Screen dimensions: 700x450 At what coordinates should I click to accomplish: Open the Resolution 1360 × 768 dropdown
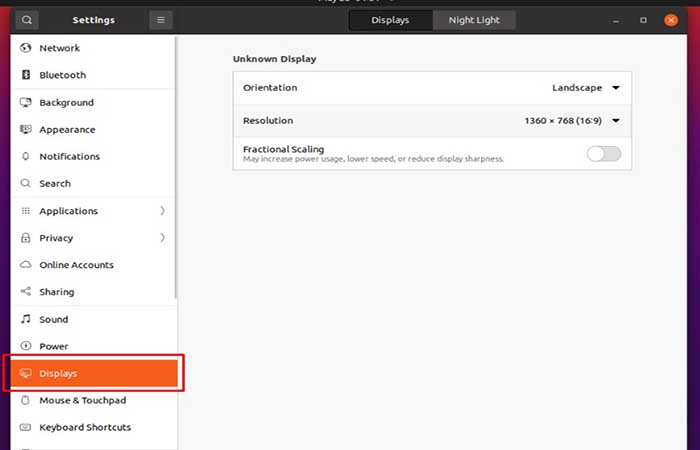[x=572, y=121]
